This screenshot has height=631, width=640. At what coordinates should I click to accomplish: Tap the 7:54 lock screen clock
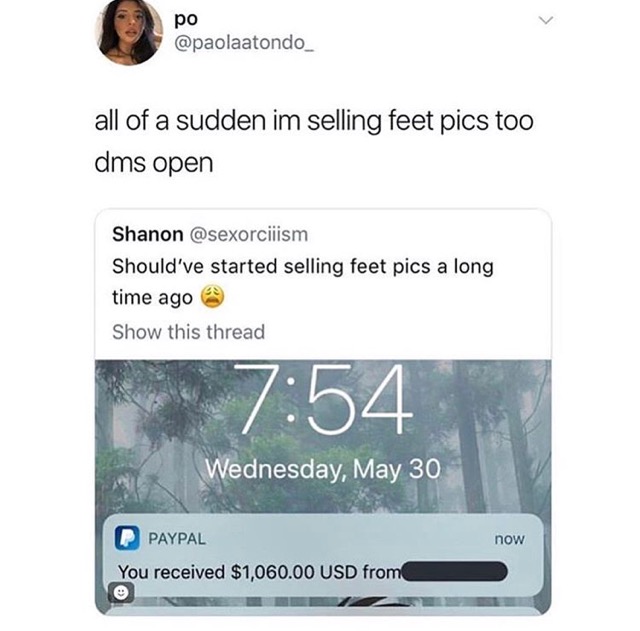(323, 400)
